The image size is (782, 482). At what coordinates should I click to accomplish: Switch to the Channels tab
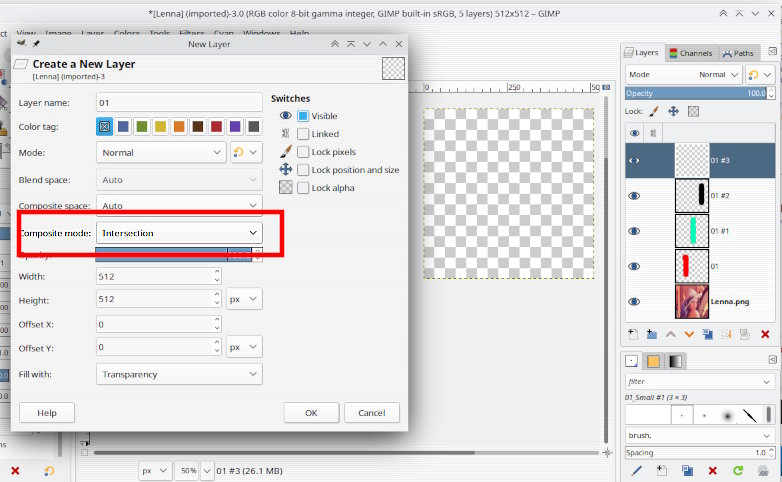pos(690,53)
